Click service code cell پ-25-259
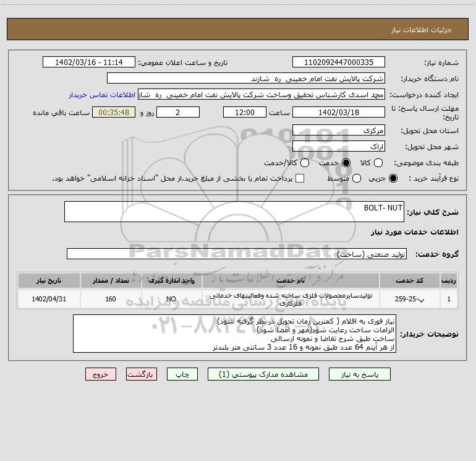476x461 pixels. [409, 299]
